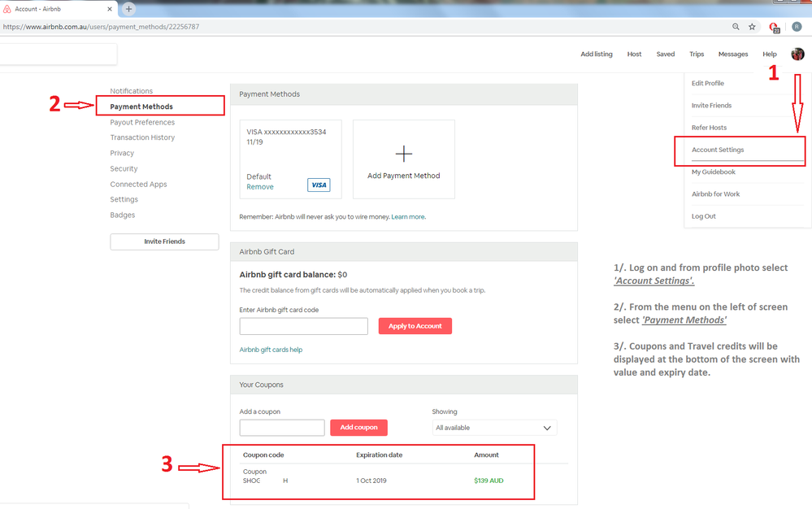Screen dimensions: 812x509
Task: Open a new browser tab
Action: 128,8
